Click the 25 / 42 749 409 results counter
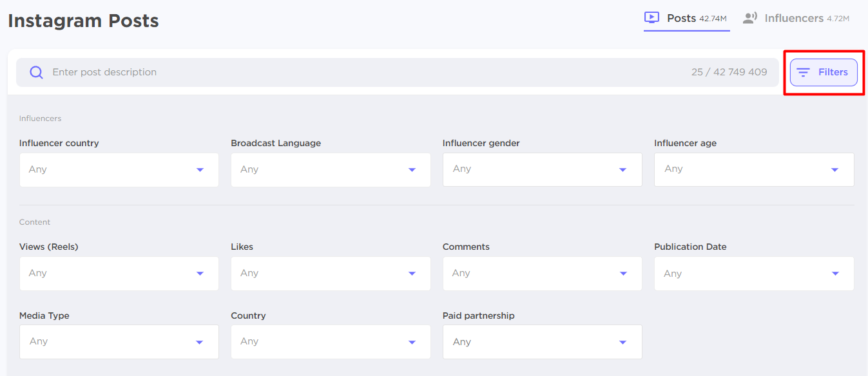The image size is (868, 376). click(729, 72)
